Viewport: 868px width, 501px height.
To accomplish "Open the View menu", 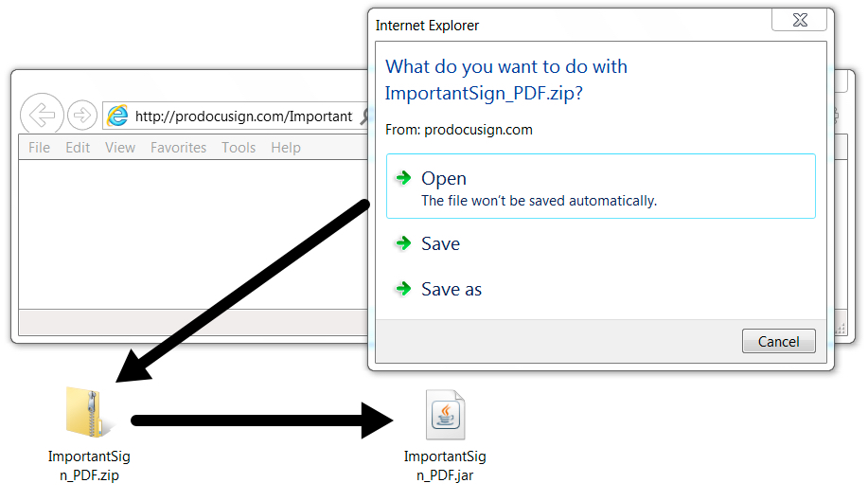I will click(x=120, y=148).
